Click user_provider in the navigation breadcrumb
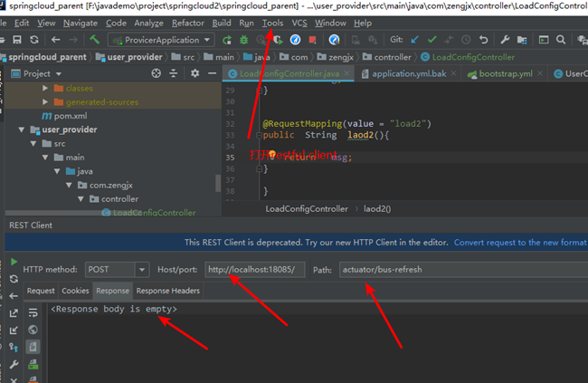This screenshot has width=588, height=383. click(135, 57)
